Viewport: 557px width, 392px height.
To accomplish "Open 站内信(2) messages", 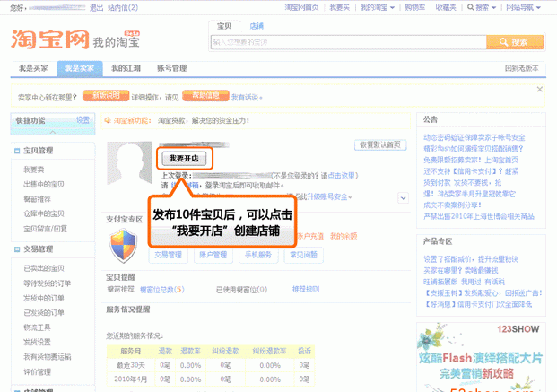I will (x=123, y=7).
